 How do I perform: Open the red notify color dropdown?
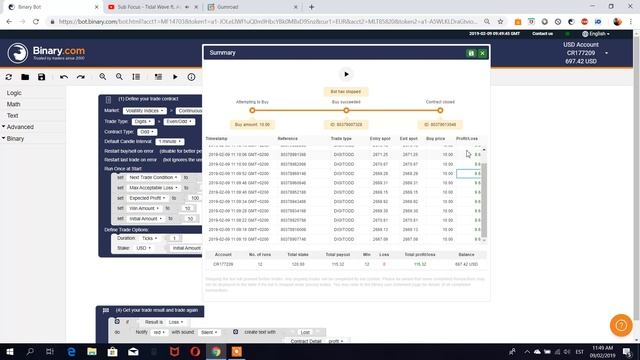coord(159,332)
